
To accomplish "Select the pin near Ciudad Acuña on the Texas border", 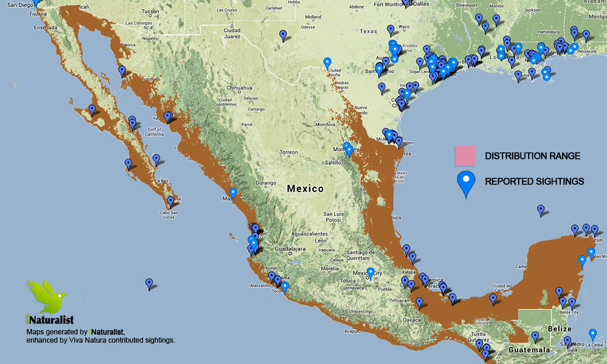I will [x=327, y=62].
